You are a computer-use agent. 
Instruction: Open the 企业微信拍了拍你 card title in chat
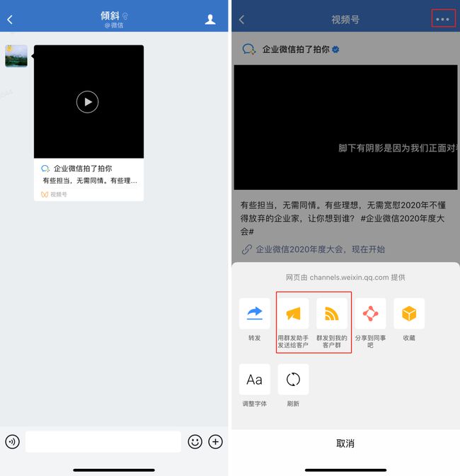click(x=83, y=169)
